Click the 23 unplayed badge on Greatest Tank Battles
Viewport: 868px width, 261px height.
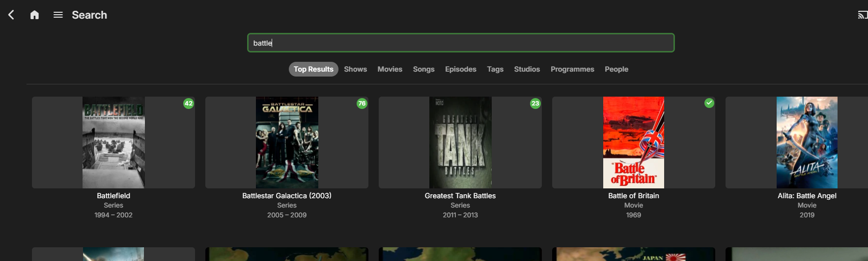coord(535,104)
